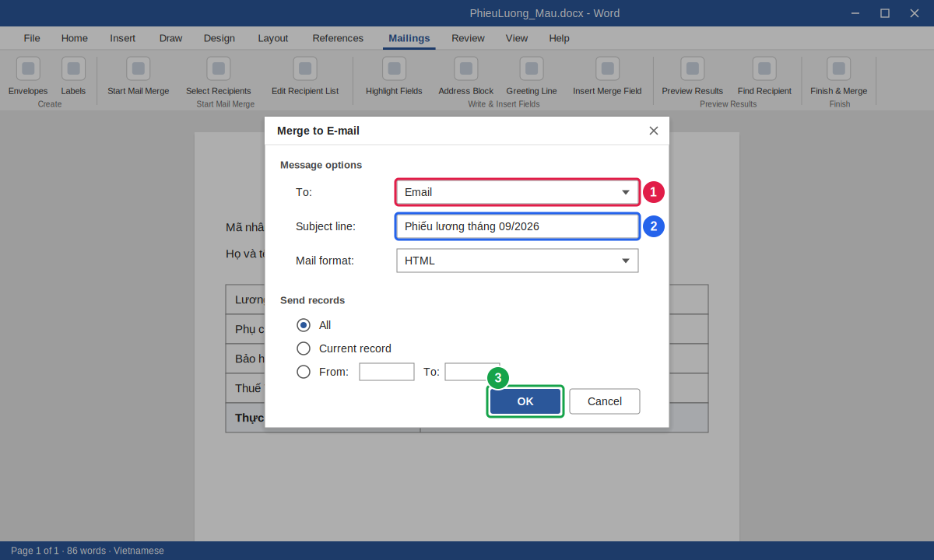
Task: Switch to the Design tab
Action: [219, 38]
